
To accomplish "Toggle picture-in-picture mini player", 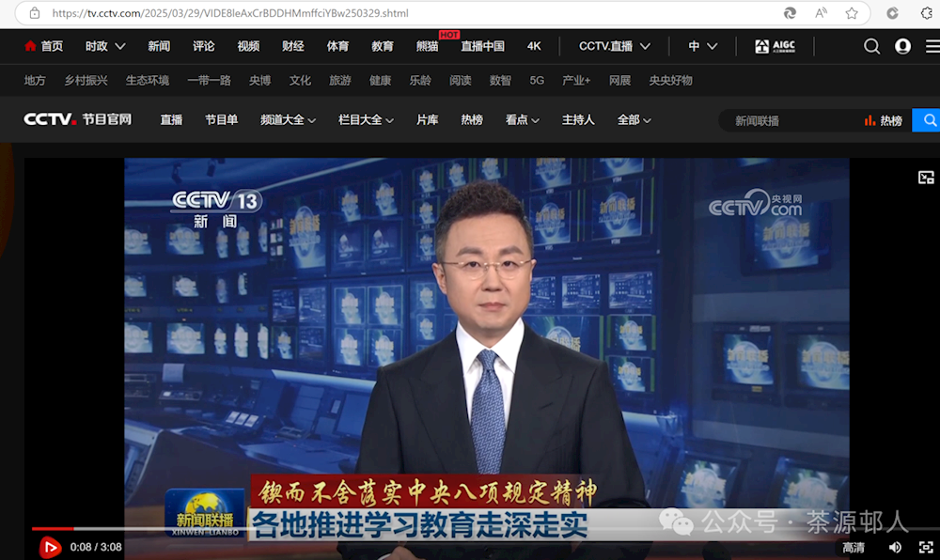I will [926, 178].
